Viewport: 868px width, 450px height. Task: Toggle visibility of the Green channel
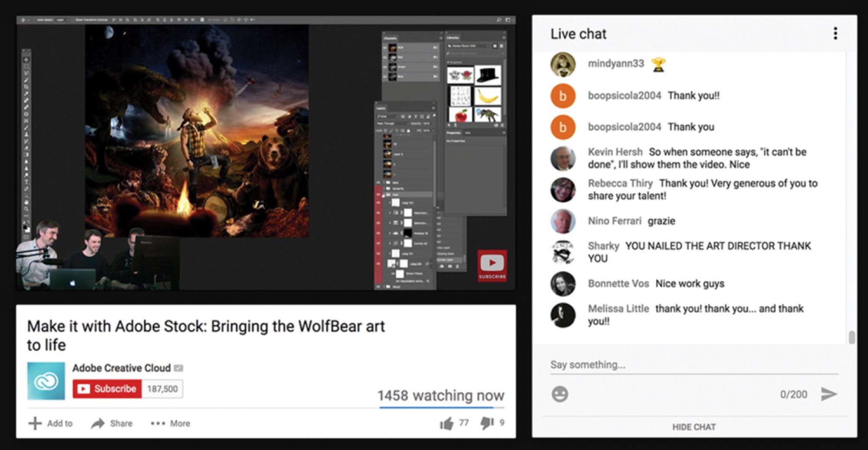click(385, 67)
